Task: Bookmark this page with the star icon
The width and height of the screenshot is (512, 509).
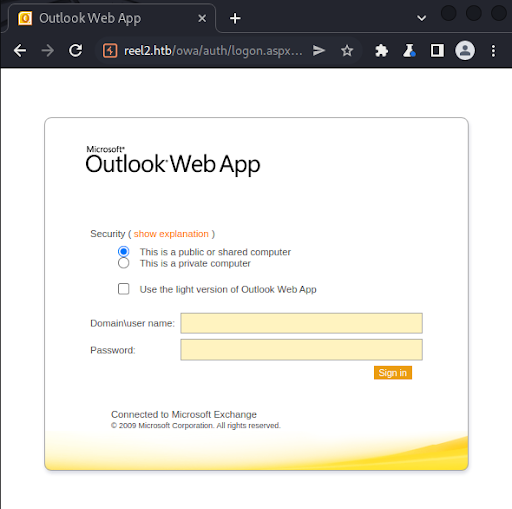Action: 347,51
